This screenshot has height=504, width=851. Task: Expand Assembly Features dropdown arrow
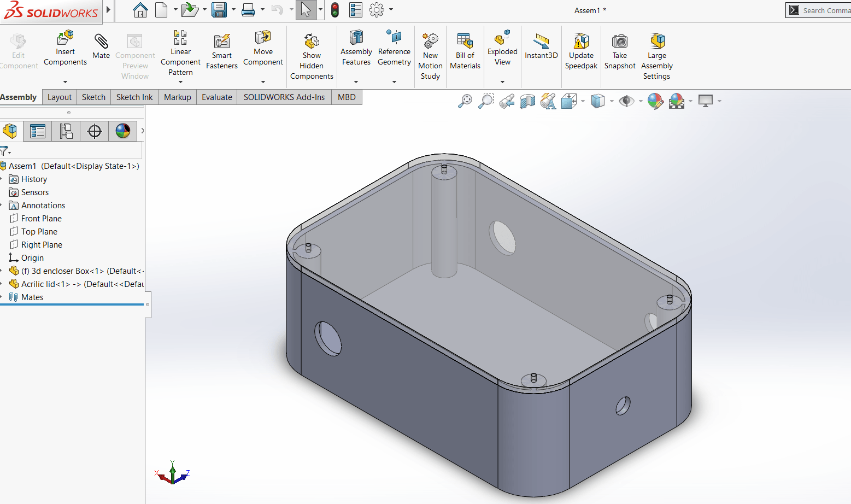[x=356, y=82]
